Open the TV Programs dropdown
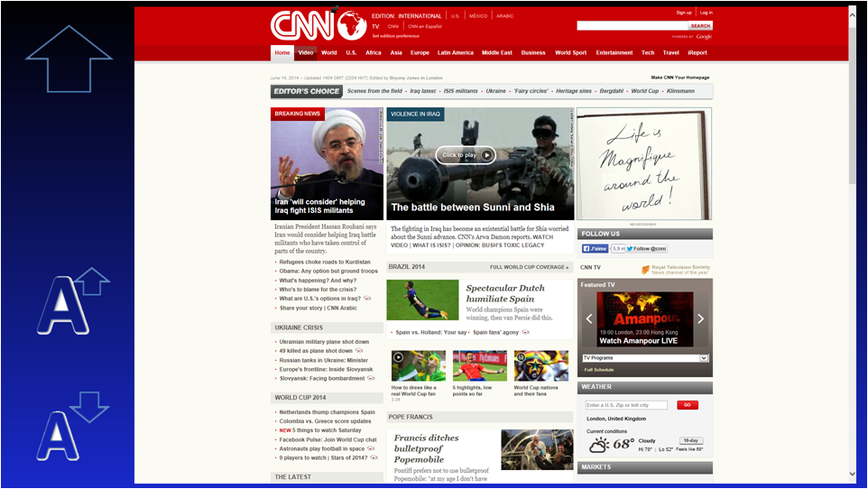The height and width of the screenshot is (489, 868). pos(645,358)
